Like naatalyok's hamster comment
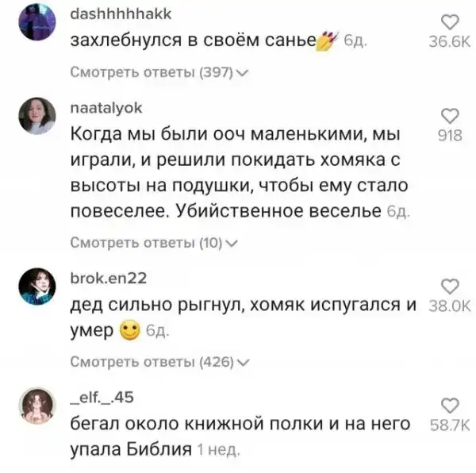 [450, 116]
